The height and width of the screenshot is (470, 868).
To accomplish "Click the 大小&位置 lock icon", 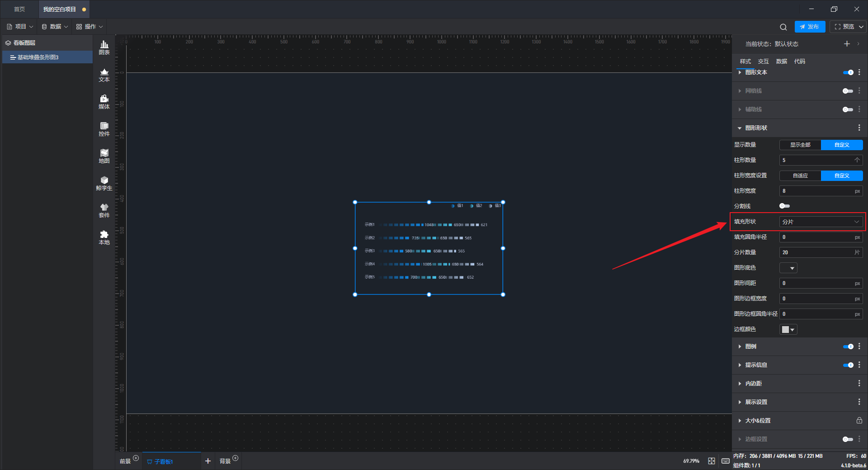I will coord(859,421).
